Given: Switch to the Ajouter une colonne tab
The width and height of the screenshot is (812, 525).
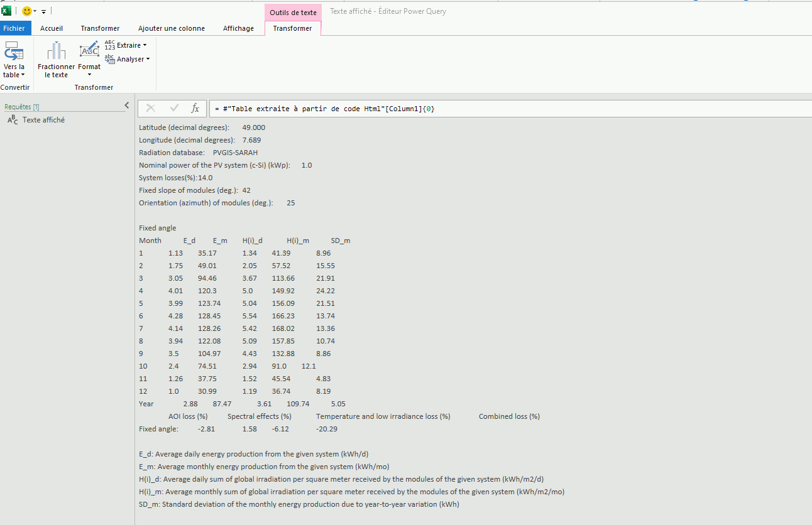Looking at the screenshot, I should [x=171, y=28].
